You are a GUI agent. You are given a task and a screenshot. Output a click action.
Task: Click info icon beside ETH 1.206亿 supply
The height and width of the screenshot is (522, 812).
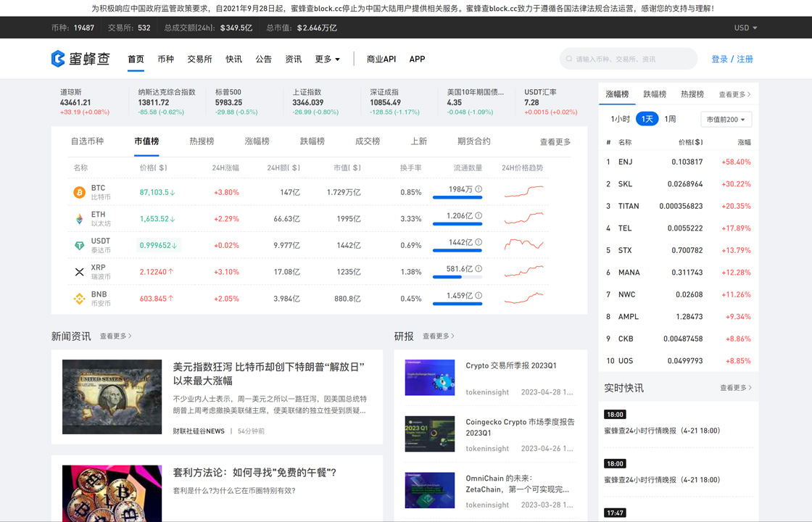478,215
